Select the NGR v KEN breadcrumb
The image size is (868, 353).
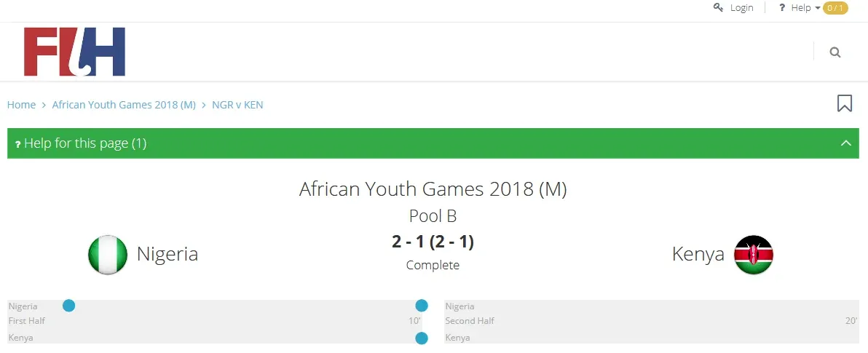[237, 105]
